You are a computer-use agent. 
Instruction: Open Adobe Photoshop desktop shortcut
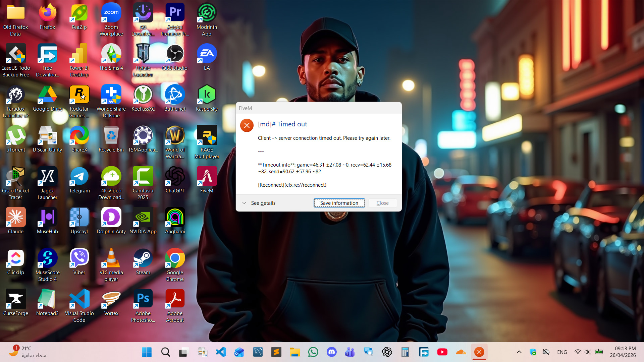[x=143, y=306]
